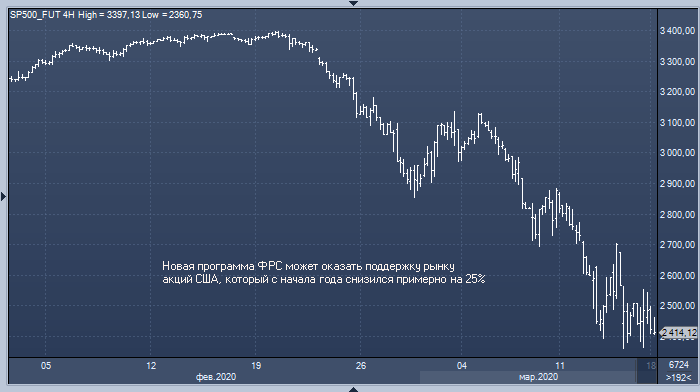The image size is (700, 392).
Task: Click the 2 700,00 level on price scale
Action: click(x=678, y=245)
